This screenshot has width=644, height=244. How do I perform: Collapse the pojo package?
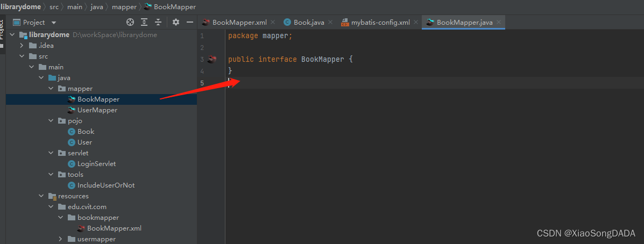click(x=51, y=120)
